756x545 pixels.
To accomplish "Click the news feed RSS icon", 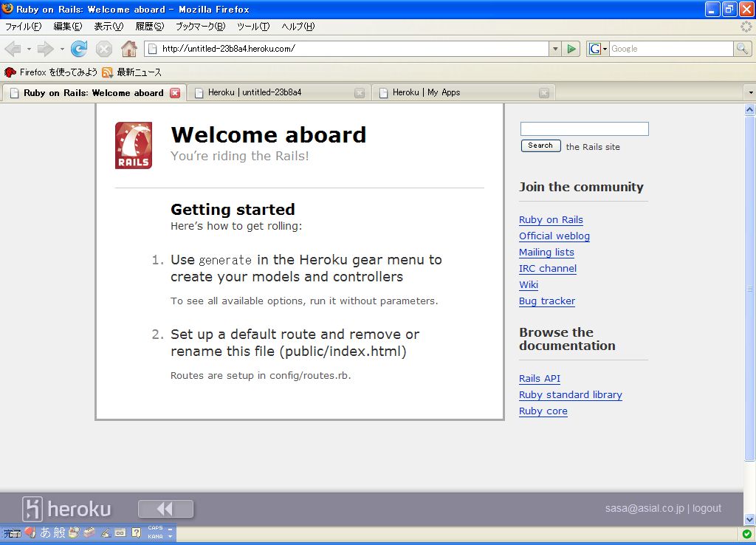I will coord(108,72).
